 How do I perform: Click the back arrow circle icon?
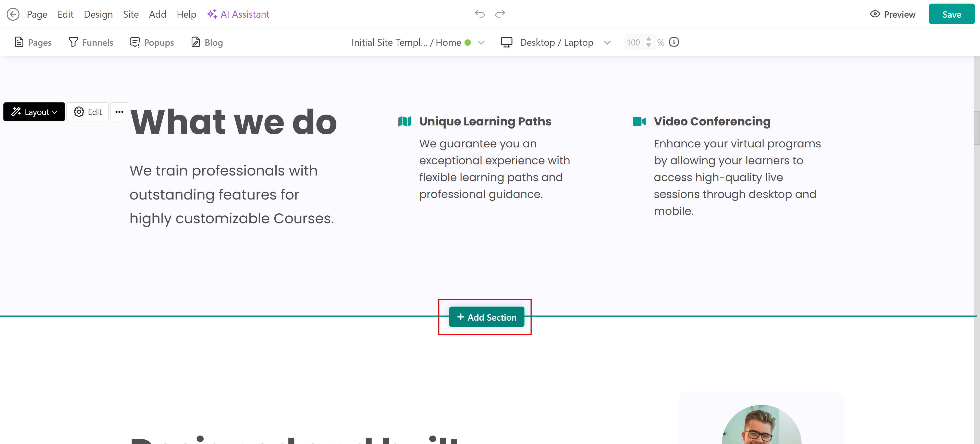tap(13, 14)
